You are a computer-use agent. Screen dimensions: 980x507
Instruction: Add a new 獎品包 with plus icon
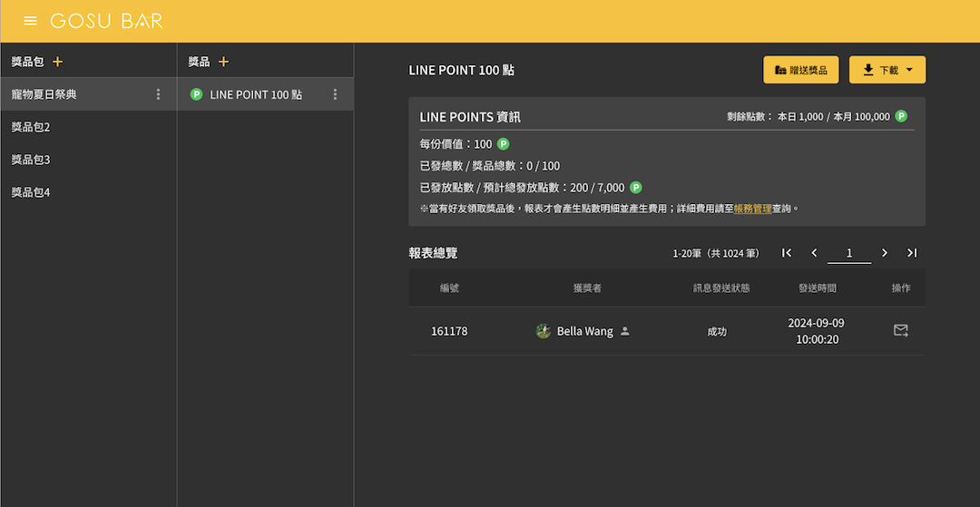(x=57, y=62)
